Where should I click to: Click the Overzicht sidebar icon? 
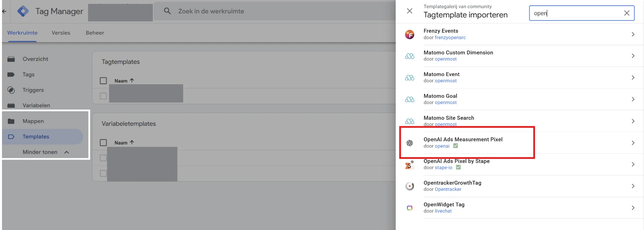(11, 59)
